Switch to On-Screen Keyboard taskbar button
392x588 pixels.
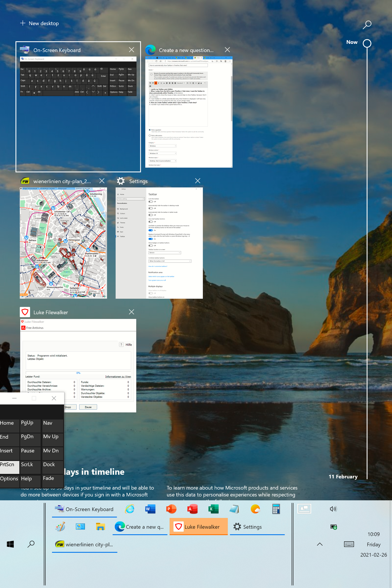[x=84, y=509]
